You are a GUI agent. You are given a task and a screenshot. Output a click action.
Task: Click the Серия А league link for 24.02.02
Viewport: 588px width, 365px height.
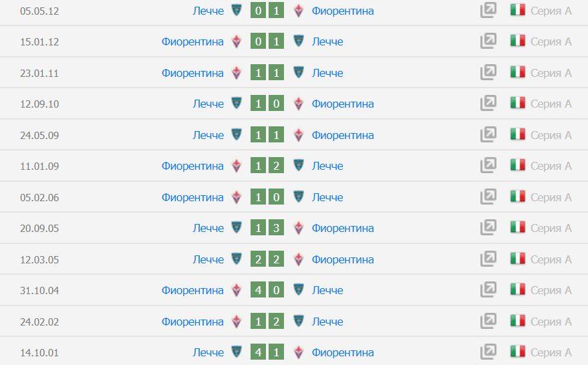click(x=551, y=322)
